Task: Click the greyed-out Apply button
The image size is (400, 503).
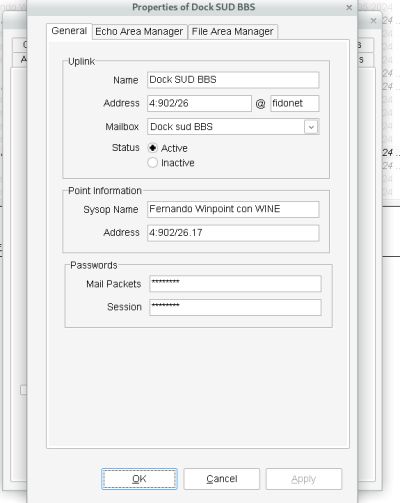Action: click(304, 479)
